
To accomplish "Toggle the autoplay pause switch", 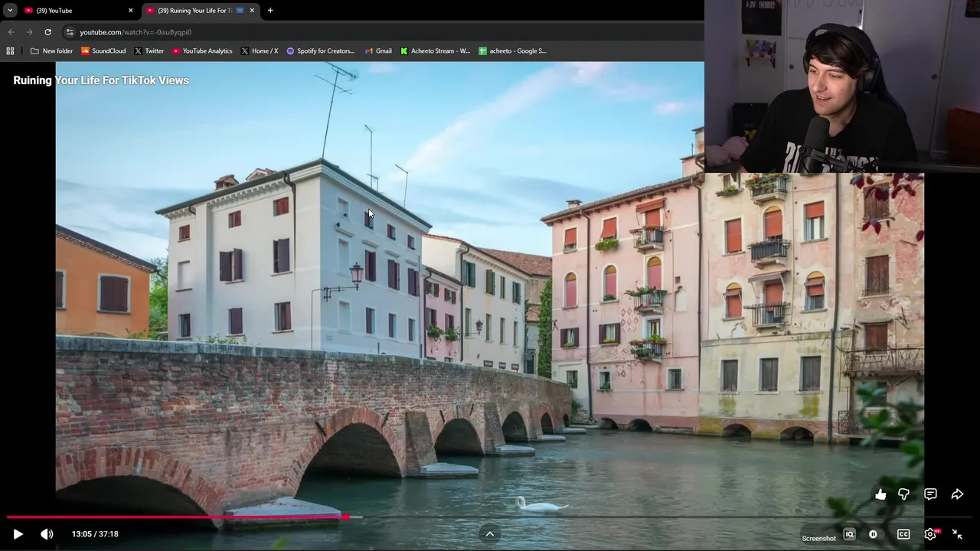I will pyautogui.click(x=874, y=534).
